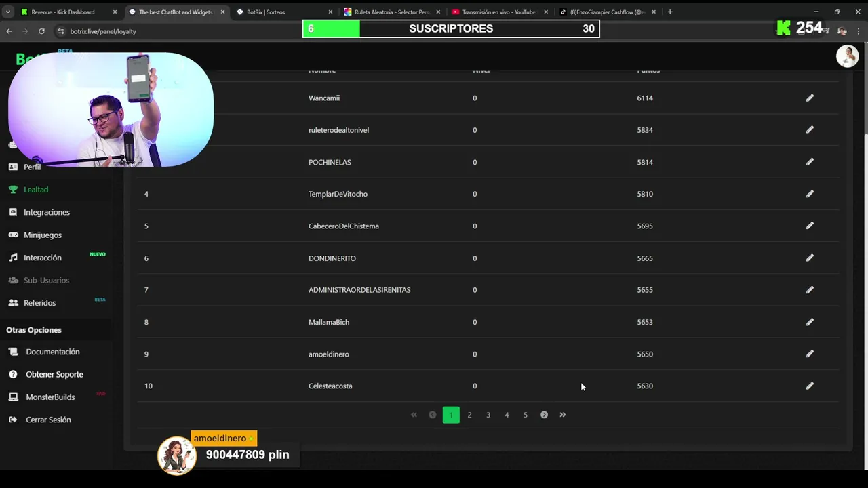The height and width of the screenshot is (488, 868).
Task: Click the Referidos people icon
Action: click(x=13, y=303)
